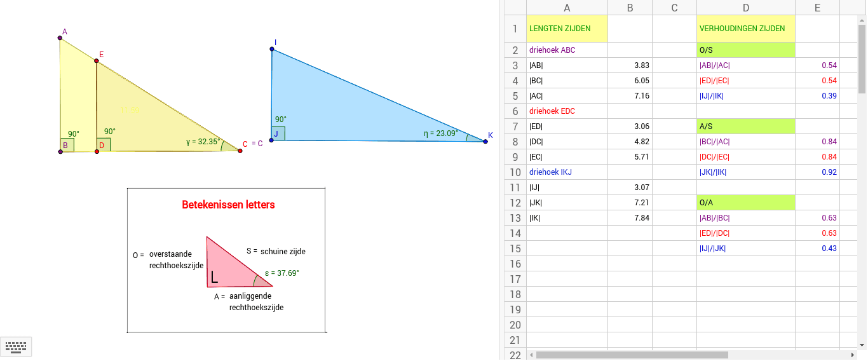Select point K of the blue triangle

pos(485,141)
